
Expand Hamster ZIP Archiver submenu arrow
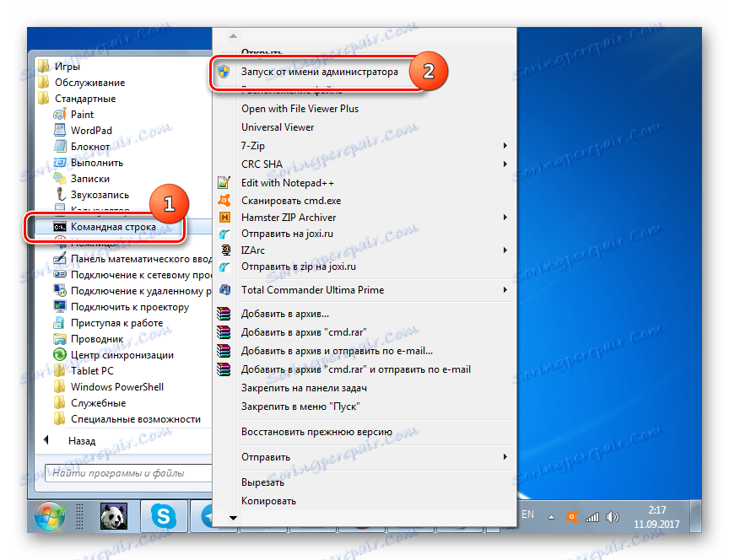(x=505, y=217)
